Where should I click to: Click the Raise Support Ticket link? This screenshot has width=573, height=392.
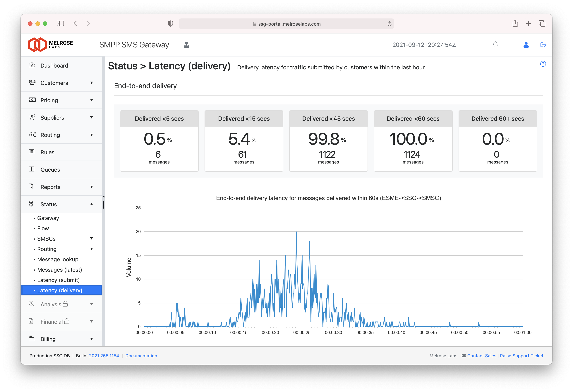[x=521, y=356]
